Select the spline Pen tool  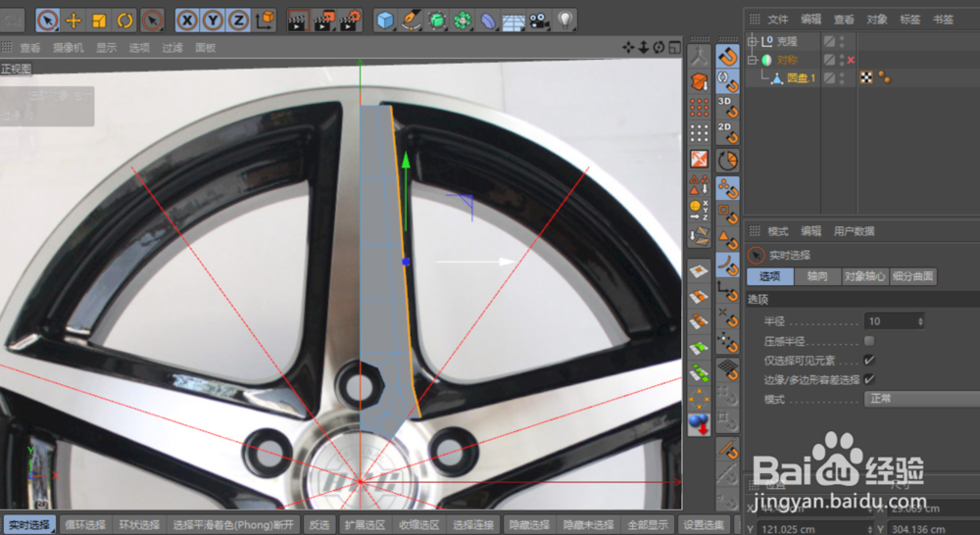pyautogui.click(x=412, y=21)
